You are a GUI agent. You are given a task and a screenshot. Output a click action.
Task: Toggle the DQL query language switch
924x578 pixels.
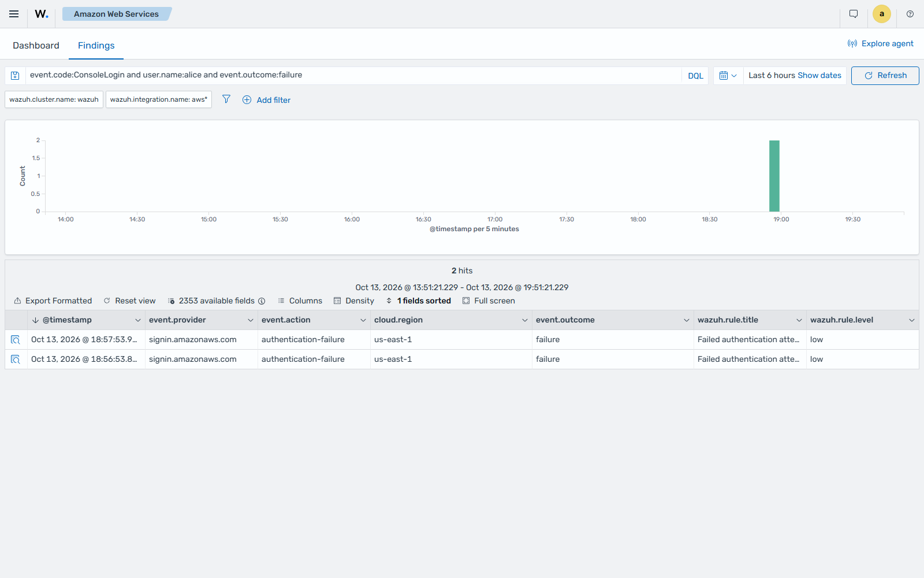695,76
